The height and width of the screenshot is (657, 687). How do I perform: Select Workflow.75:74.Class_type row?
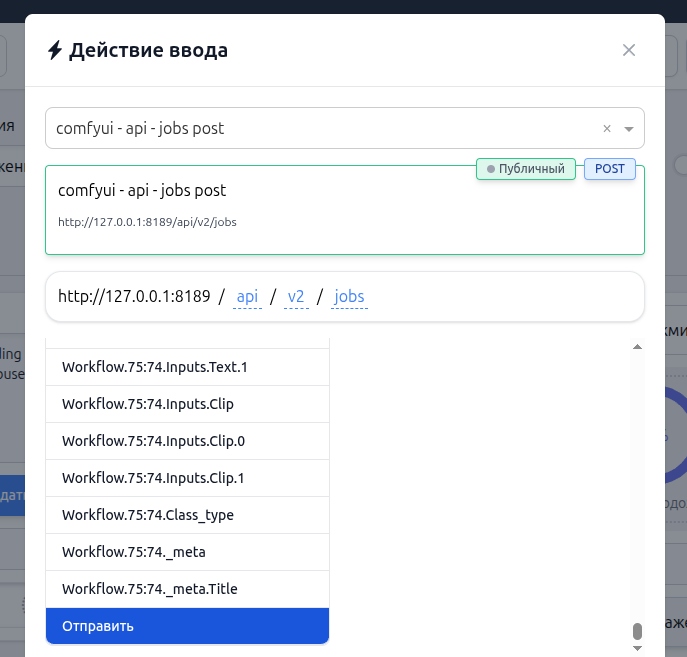[188, 515]
